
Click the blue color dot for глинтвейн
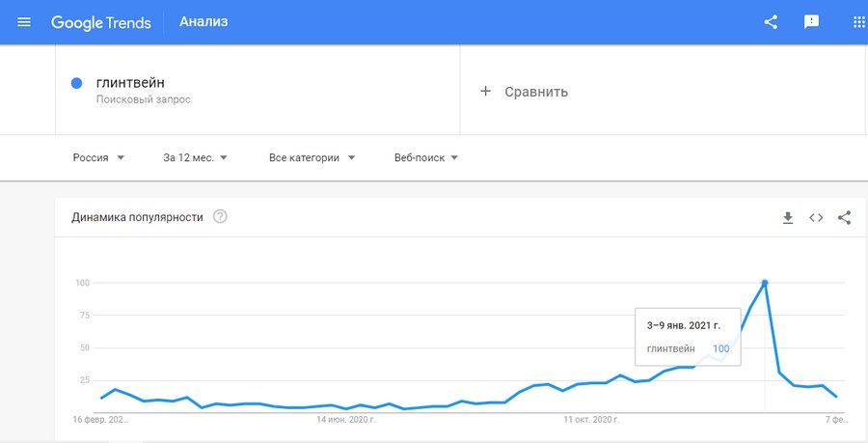tap(77, 83)
